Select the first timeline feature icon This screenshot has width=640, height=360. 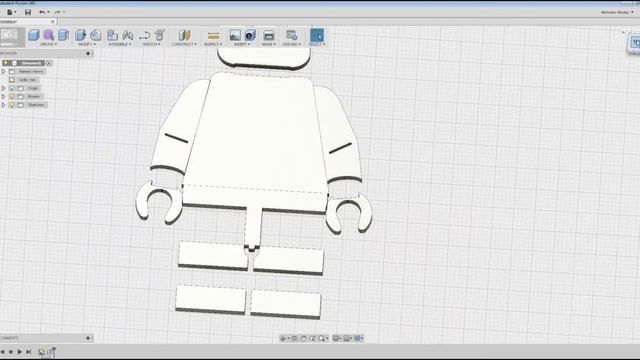point(42,352)
